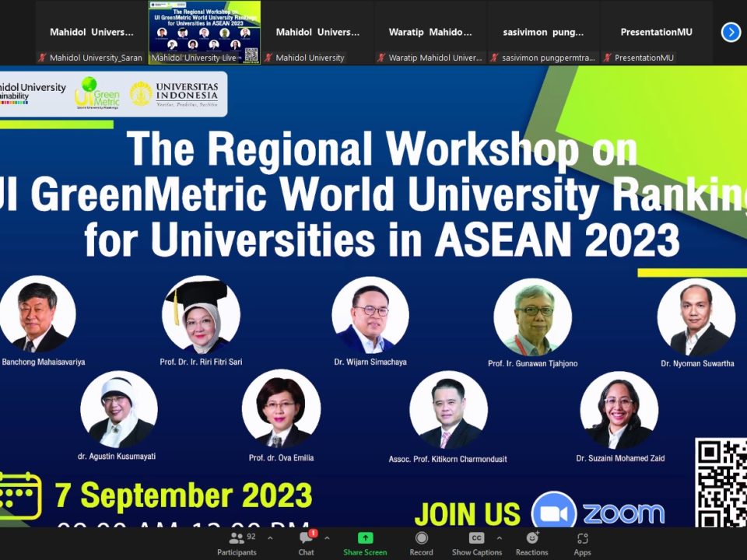Click muted mic icon beside Waratip Mahidol Univer...

381,58
